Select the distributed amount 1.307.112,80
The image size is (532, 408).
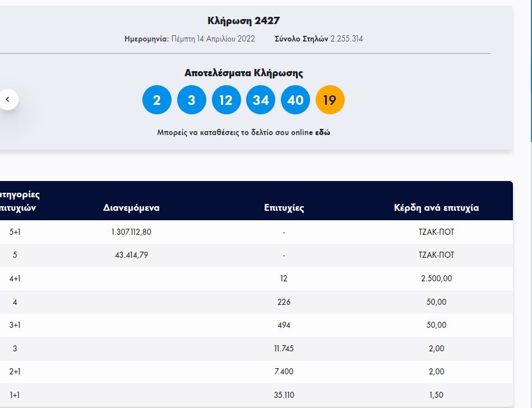(131, 232)
